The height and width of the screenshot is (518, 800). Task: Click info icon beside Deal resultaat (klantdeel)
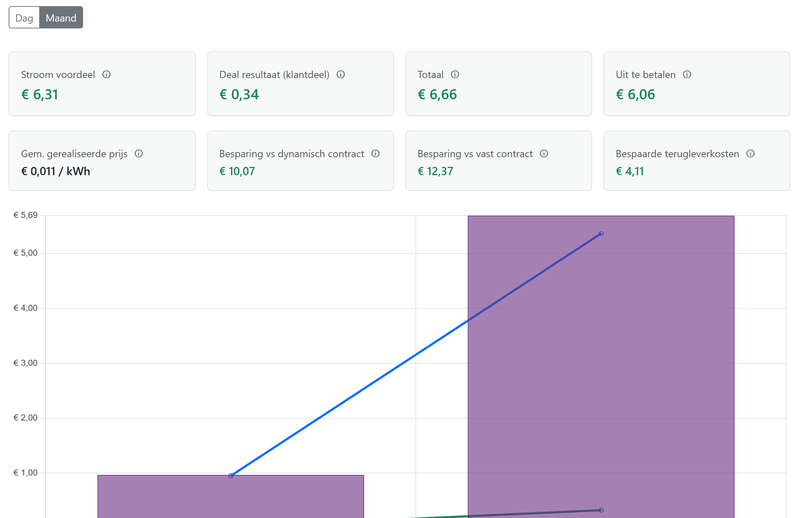click(341, 75)
